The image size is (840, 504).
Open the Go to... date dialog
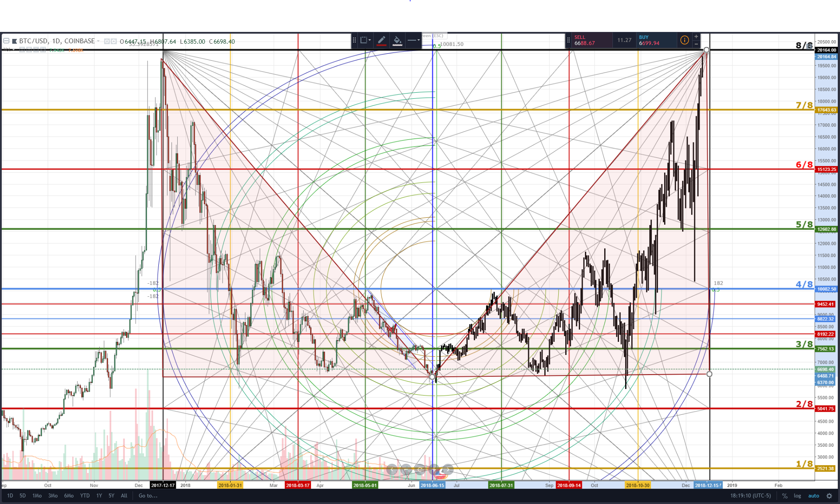148,496
